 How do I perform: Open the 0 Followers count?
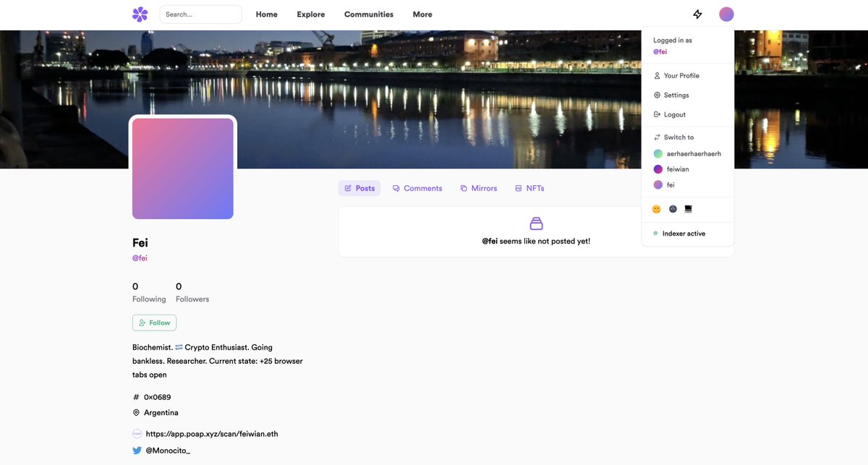(x=192, y=292)
